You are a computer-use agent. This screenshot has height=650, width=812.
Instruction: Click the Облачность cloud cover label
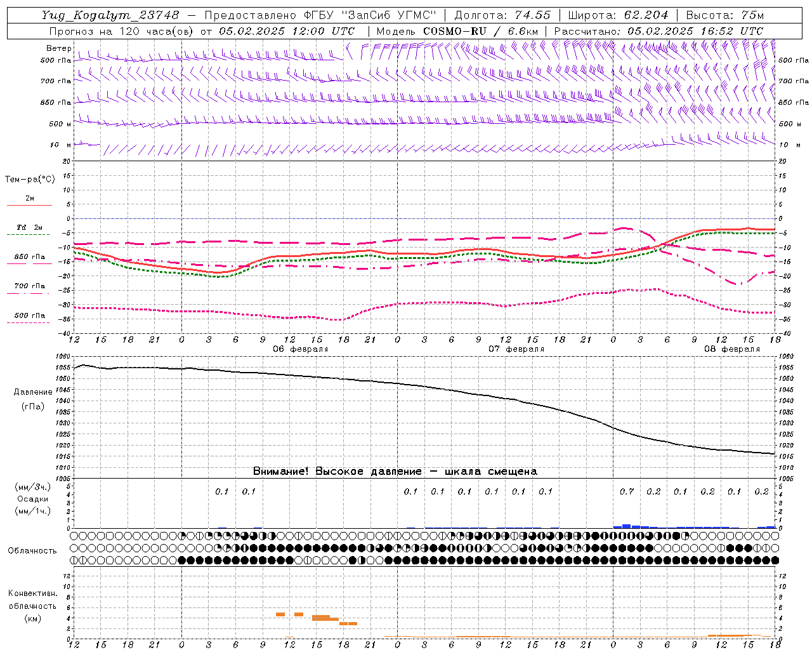32,550
